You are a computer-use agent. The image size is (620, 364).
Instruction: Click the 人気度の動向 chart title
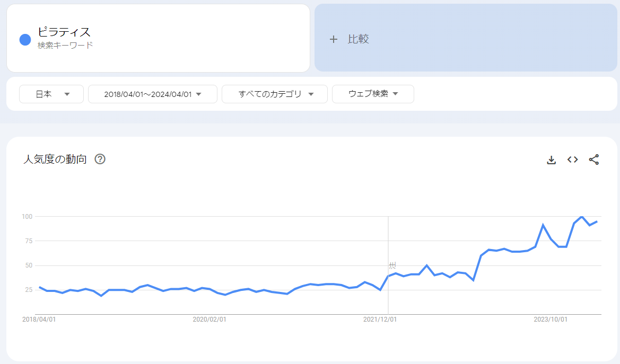55,159
